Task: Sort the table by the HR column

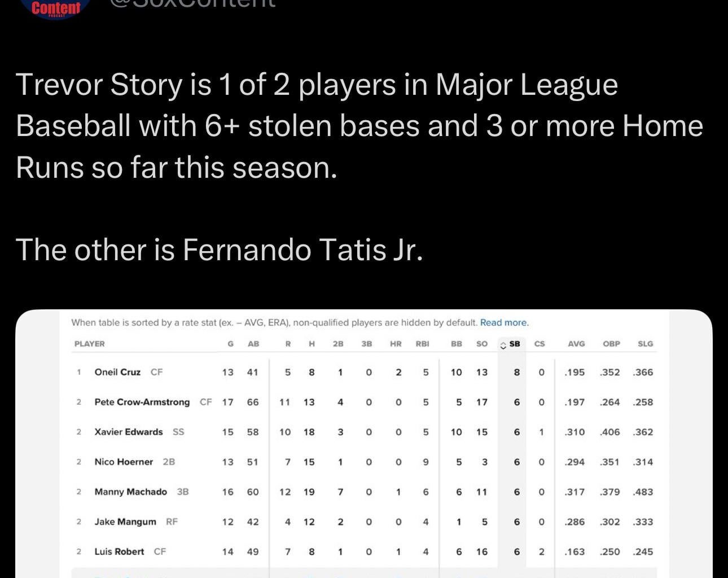Action: [x=396, y=344]
